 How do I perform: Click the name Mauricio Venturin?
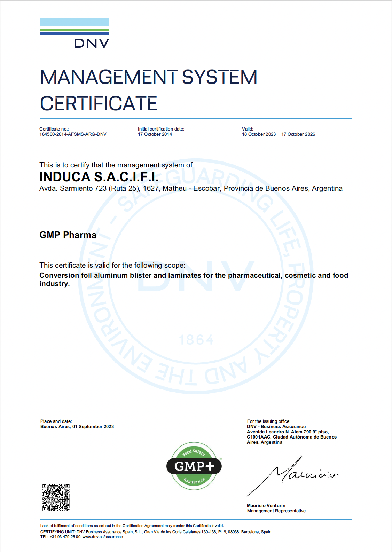point(266,506)
